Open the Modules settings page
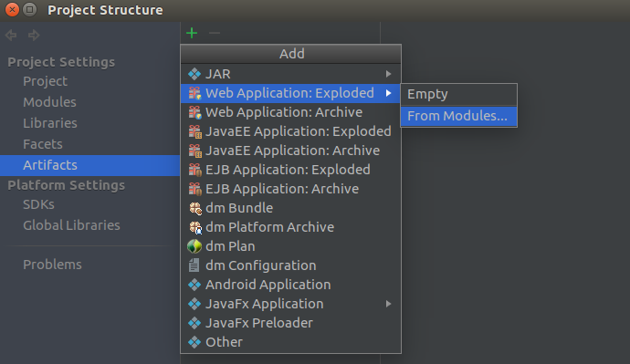The width and height of the screenshot is (630, 364). 90,102
